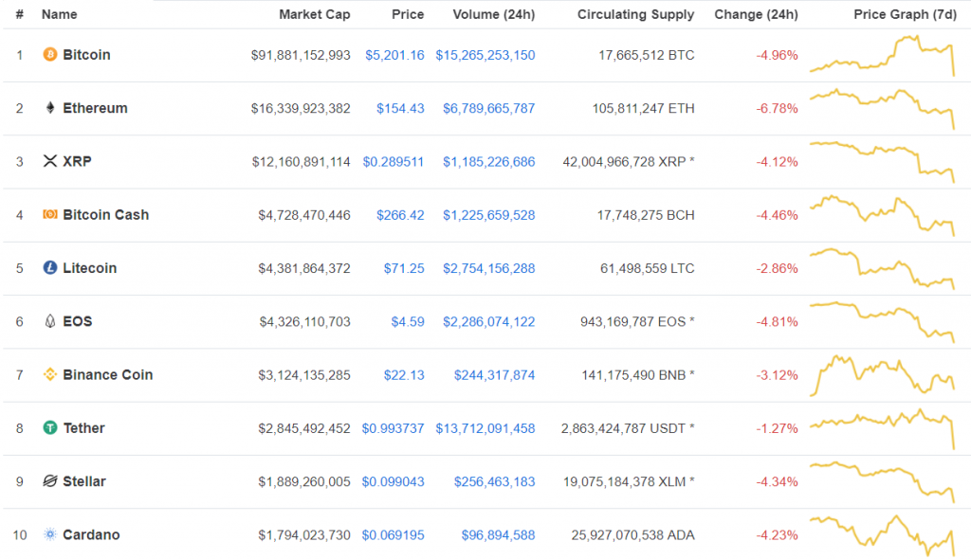Open the Bitcoin Cash name link
This screenshot has height=560, width=971.
pyautogui.click(x=106, y=215)
